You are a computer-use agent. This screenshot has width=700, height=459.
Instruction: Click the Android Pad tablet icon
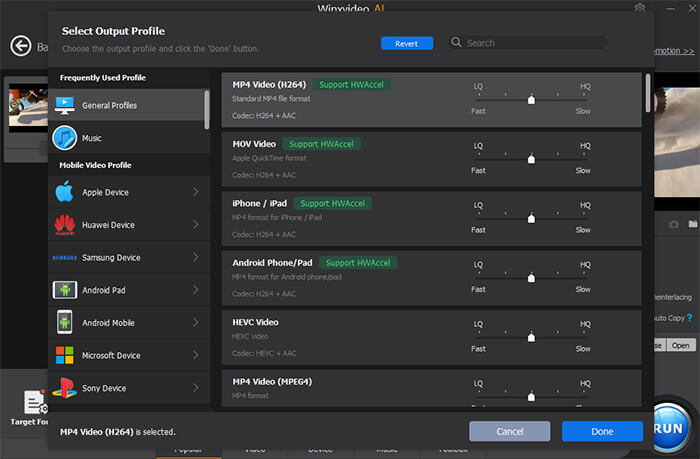pos(65,290)
